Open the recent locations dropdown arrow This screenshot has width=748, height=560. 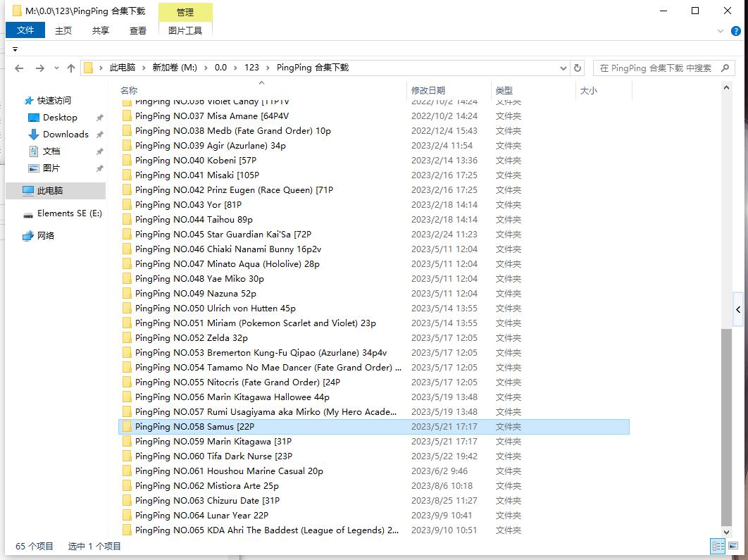click(x=56, y=68)
